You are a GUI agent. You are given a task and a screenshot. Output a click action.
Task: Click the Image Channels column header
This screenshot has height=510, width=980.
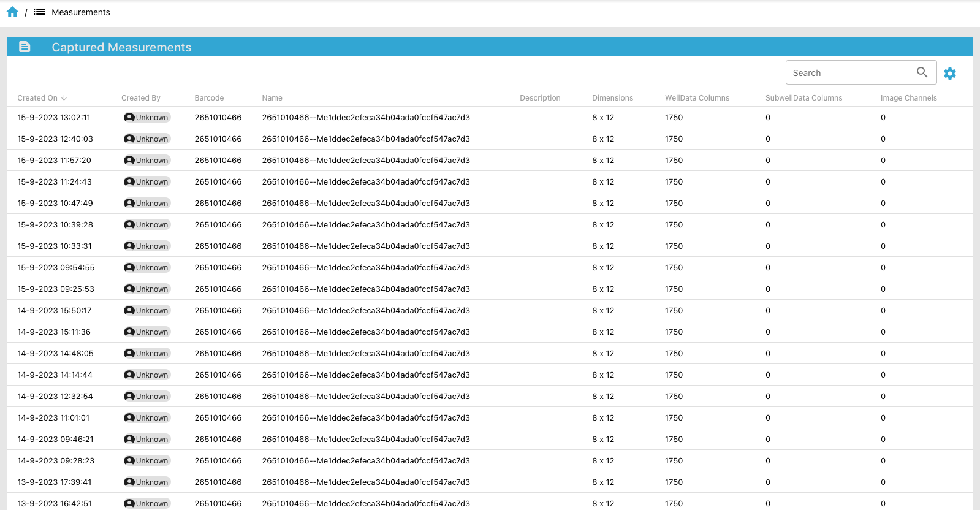(x=908, y=98)
